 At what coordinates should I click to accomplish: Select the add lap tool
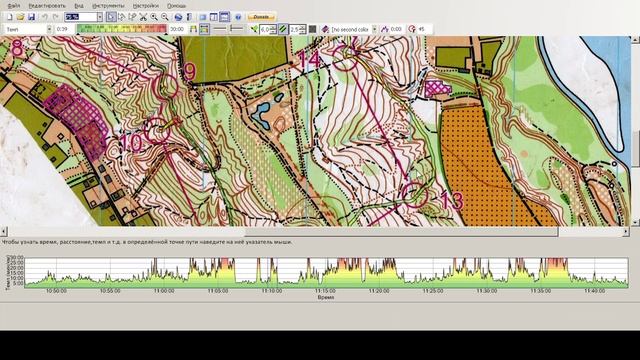(132, 17)
